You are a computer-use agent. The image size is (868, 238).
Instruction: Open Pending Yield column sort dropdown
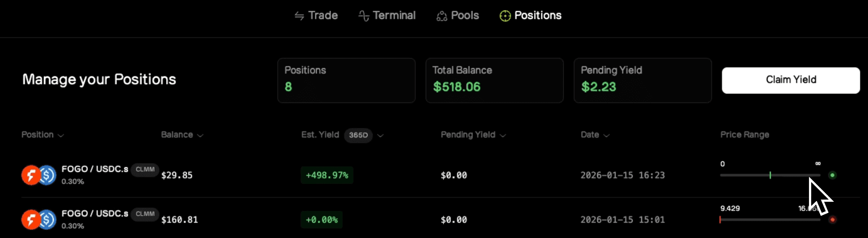[503, 136]
